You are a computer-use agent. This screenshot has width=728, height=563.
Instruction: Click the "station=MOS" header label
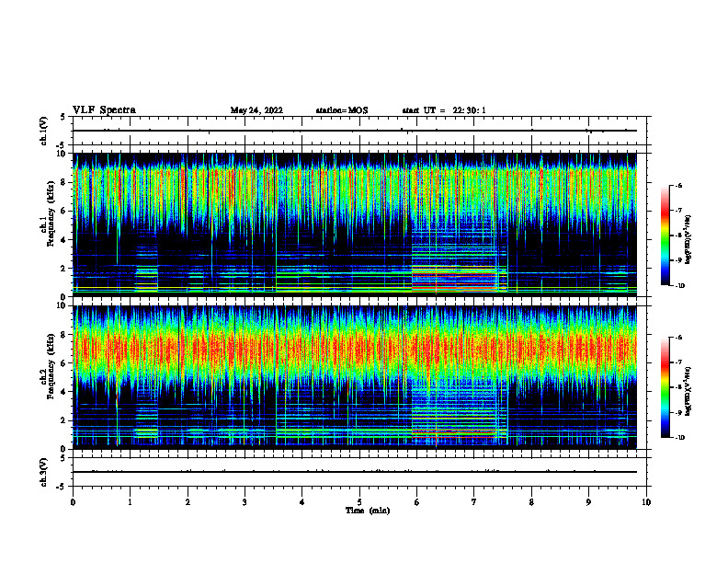[x=342, y=110]
